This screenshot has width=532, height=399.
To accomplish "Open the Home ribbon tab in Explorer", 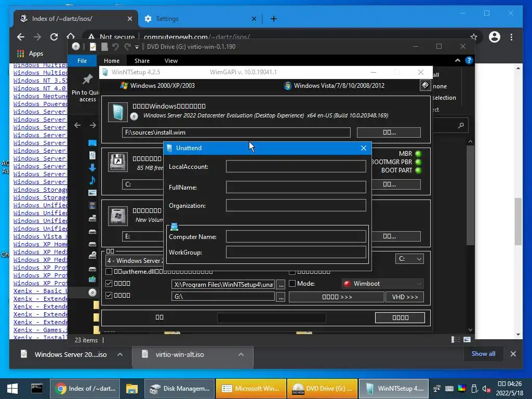I will (x=112, y=61).
